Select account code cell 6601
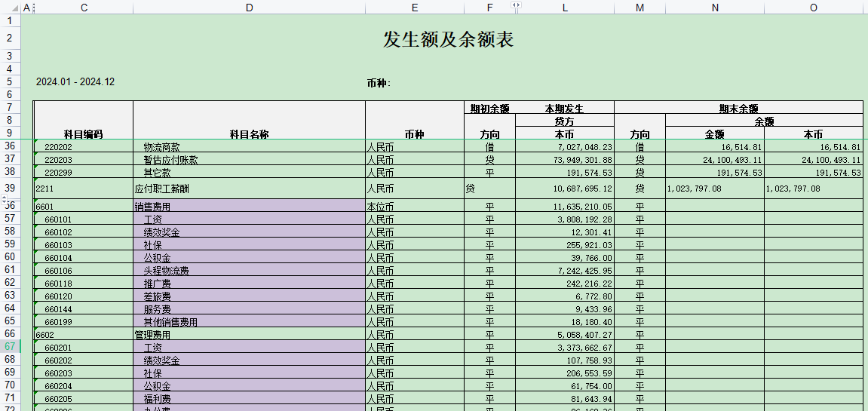The height and width of the screenshot is (411, 868). (84, 206)
